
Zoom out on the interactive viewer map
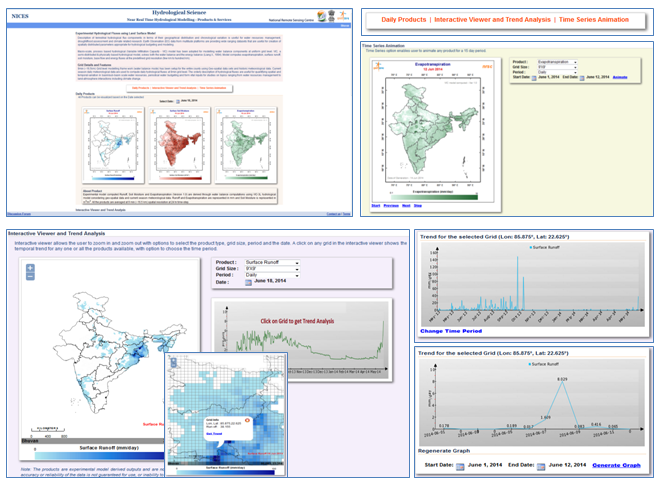coord(30,277)
